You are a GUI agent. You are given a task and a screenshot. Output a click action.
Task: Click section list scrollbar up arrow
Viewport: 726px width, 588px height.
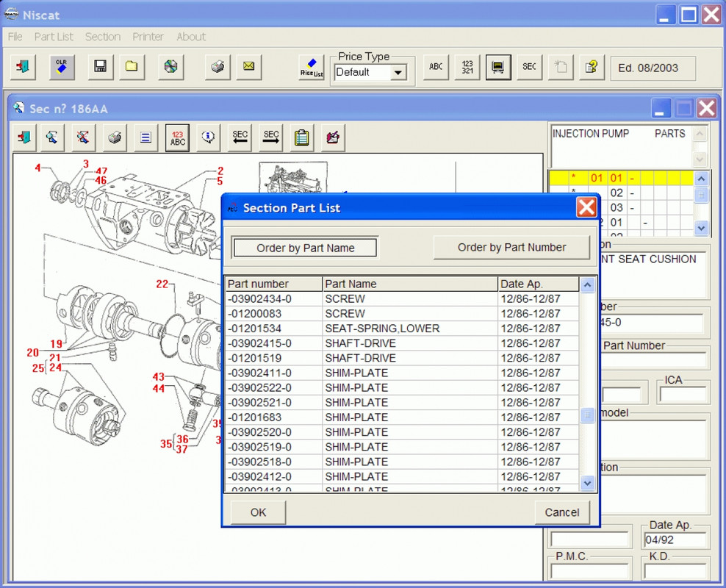(x=701, y=179)
